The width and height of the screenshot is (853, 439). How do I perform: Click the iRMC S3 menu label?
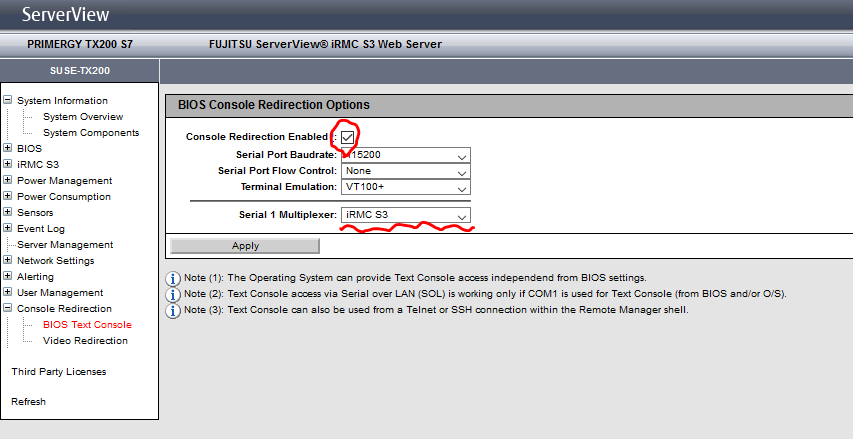[x=38, y=164]
